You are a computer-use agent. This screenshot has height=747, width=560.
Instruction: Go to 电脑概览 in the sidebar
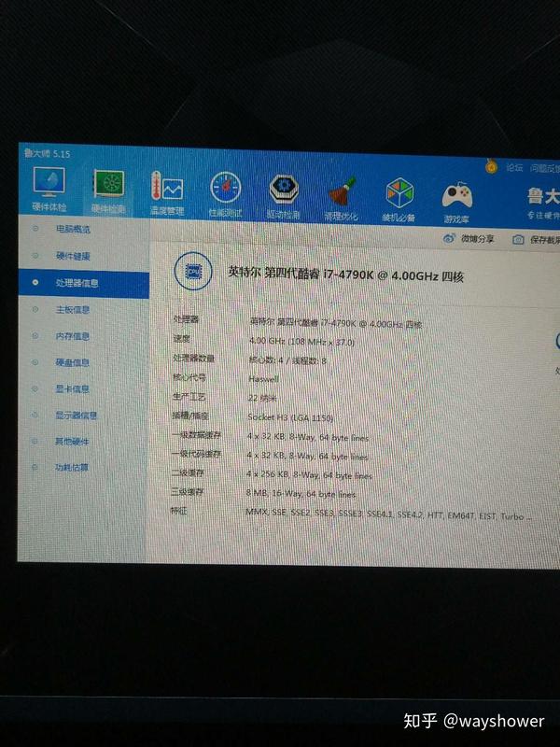click(x=73, y=229)
